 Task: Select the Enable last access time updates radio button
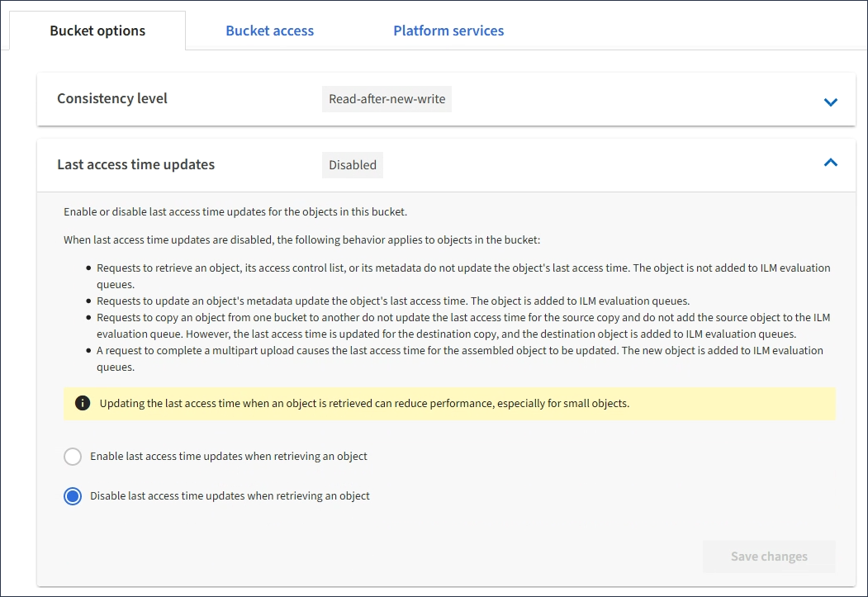click(x=73, y=457)
